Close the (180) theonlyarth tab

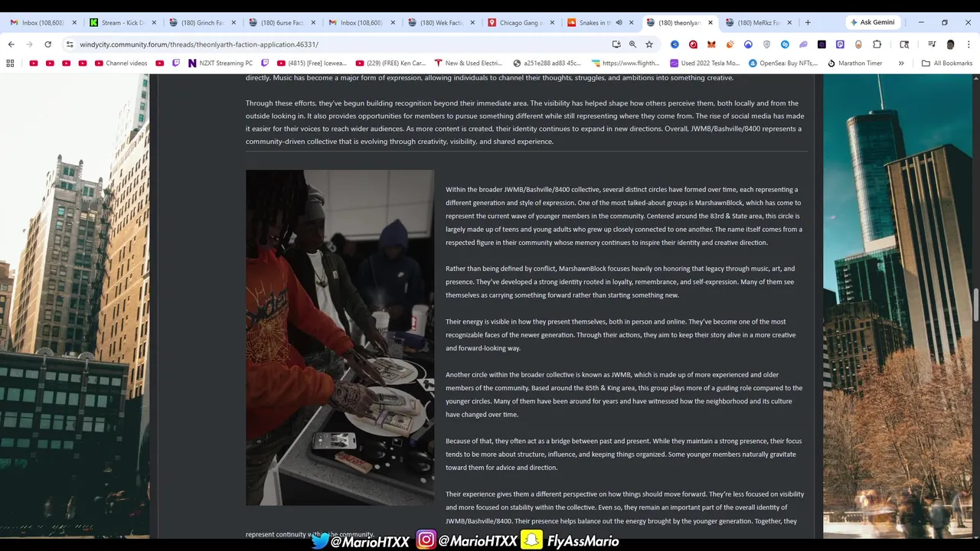[x=710, y=23]
